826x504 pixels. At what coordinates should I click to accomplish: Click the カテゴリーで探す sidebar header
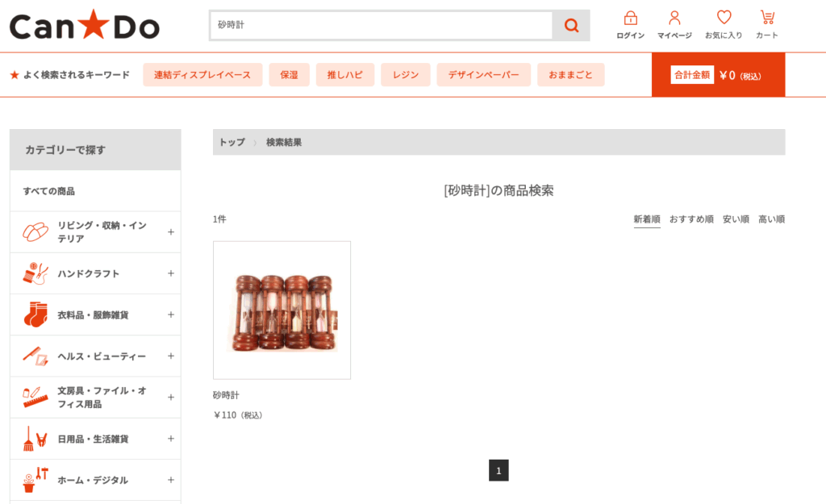pos(95,149)
